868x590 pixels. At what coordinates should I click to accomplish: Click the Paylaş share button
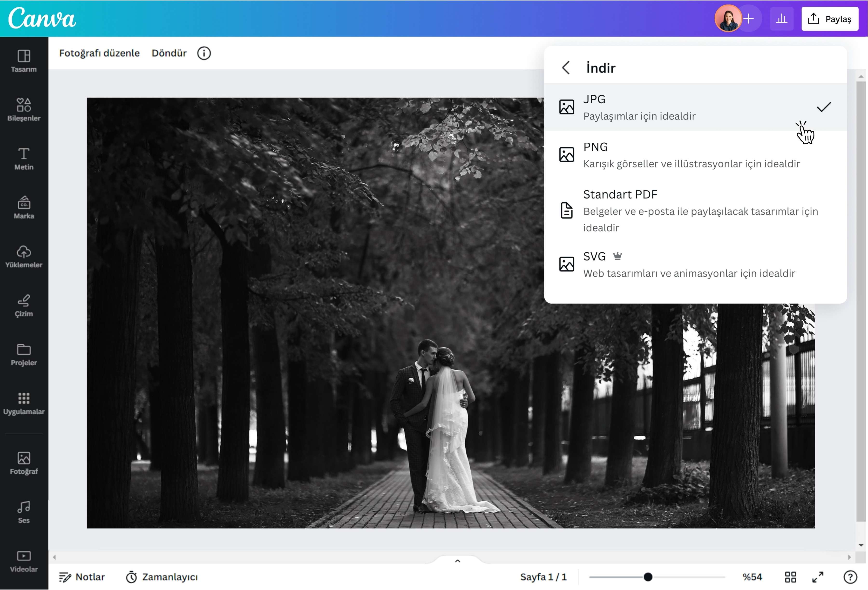pos(829,19)
